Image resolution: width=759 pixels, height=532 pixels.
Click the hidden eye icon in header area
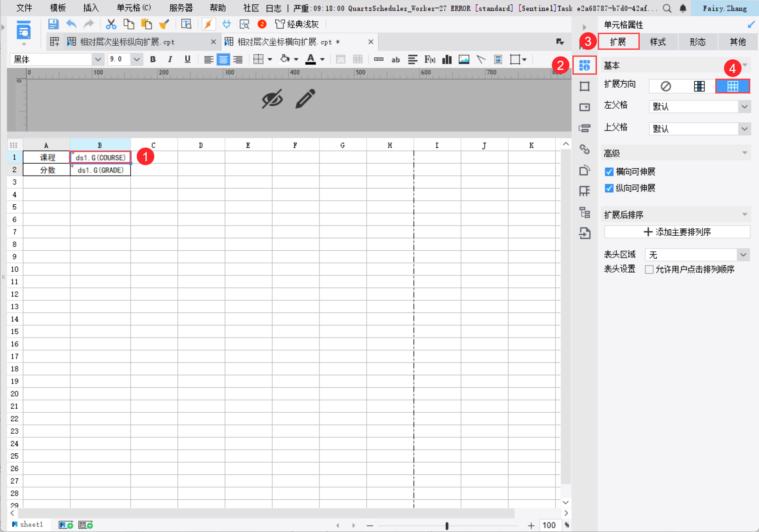pos(272,99)
